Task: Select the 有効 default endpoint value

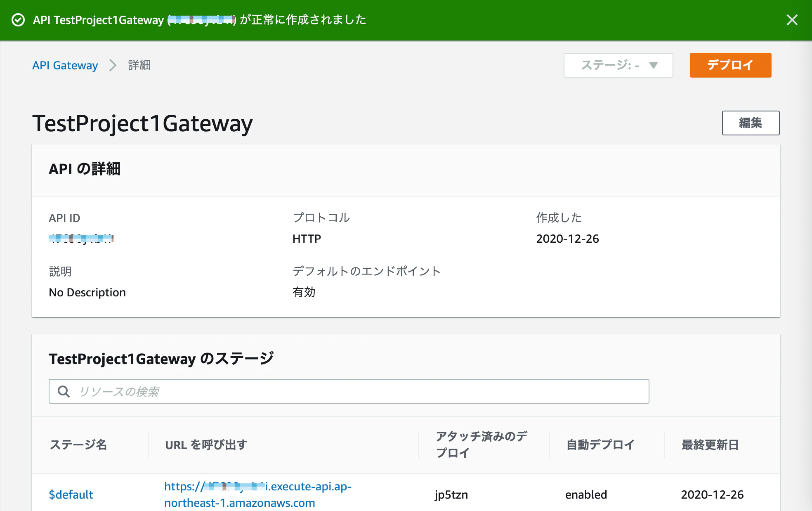Action: 304,292
